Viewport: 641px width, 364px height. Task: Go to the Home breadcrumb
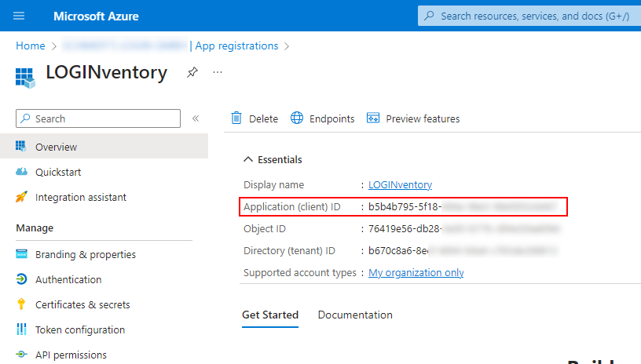[x=31, y=45]
